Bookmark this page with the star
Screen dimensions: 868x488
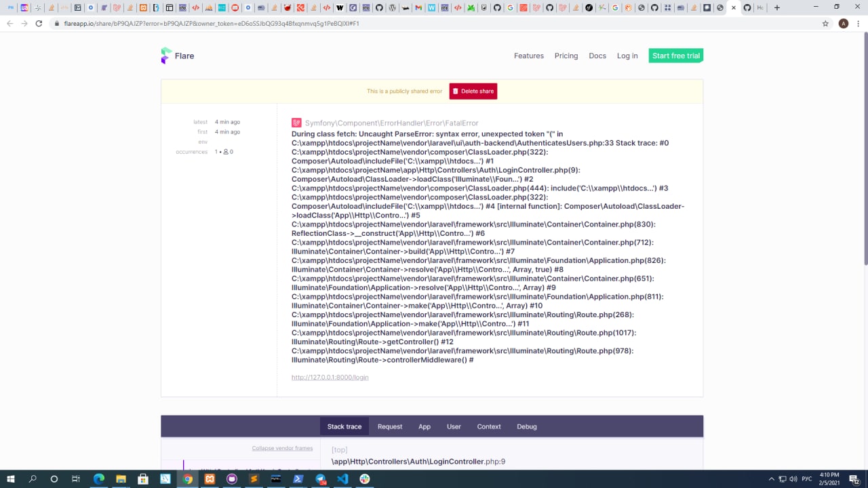(825, 23)
